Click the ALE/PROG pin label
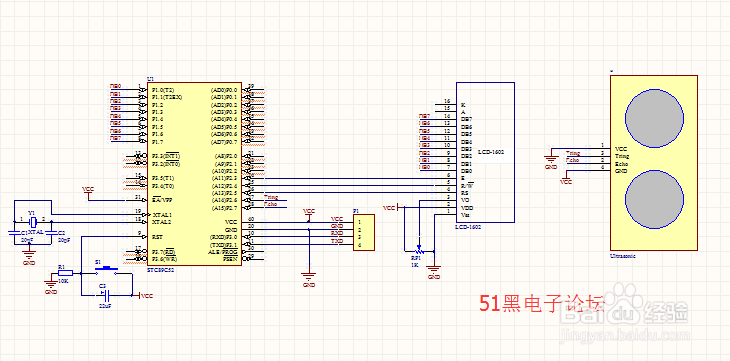The image size is (730, 361). (x=222, y=252)
